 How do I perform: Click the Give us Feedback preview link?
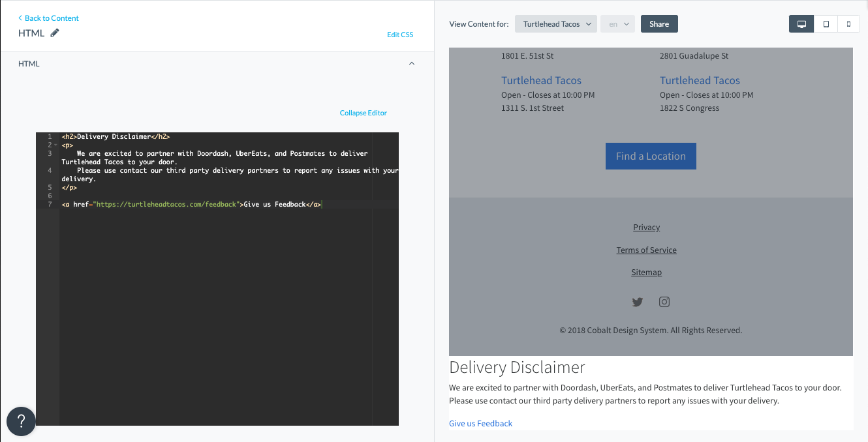[x=480, y=424]
